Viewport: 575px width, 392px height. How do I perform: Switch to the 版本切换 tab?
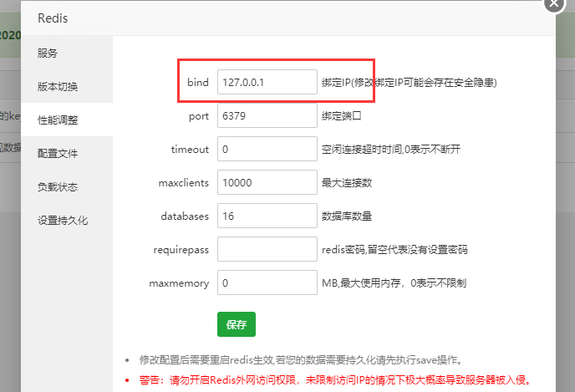[x=67, y=87]
